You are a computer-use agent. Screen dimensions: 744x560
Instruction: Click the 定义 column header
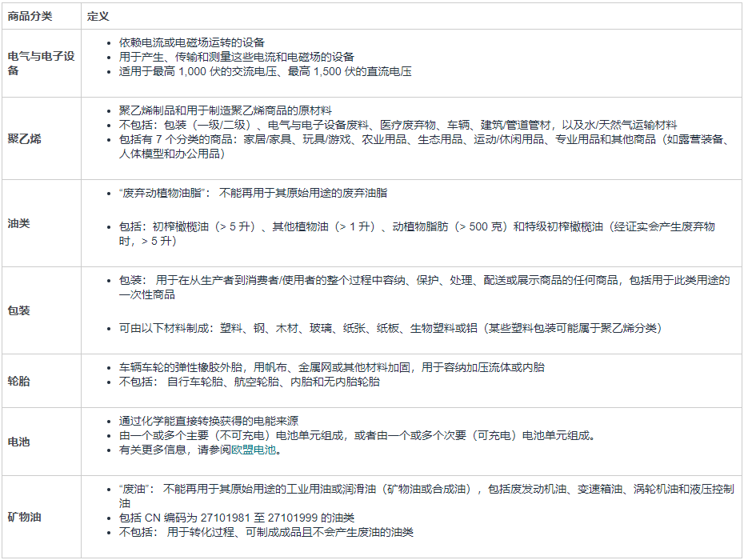pyautogui.click(x=98, y=16)
